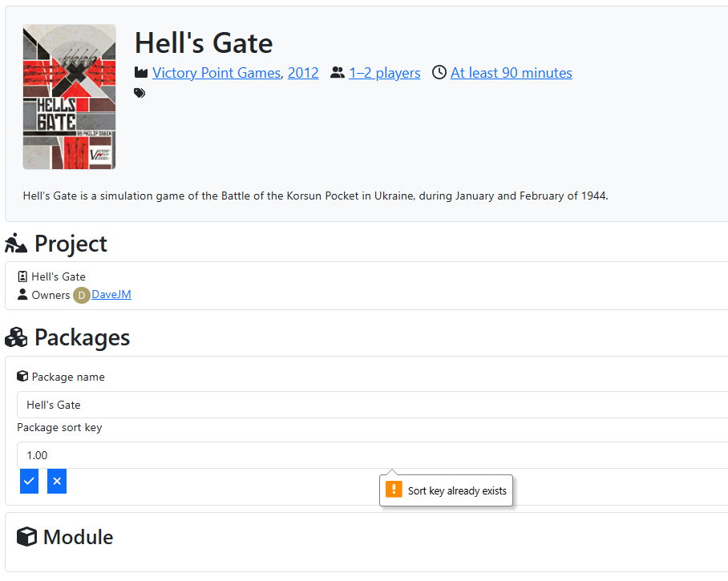Follow the 1–2 players link

point(385,73)
